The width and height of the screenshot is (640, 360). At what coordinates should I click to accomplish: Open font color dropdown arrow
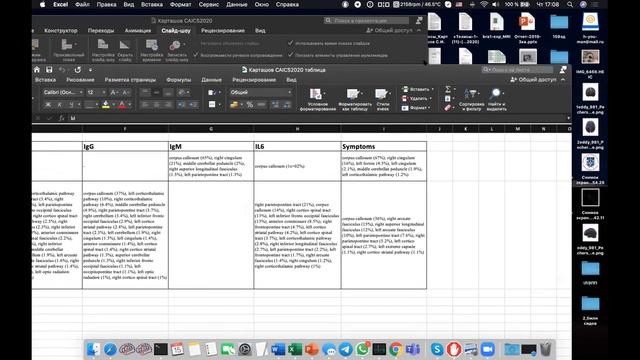tap(130, 105)
